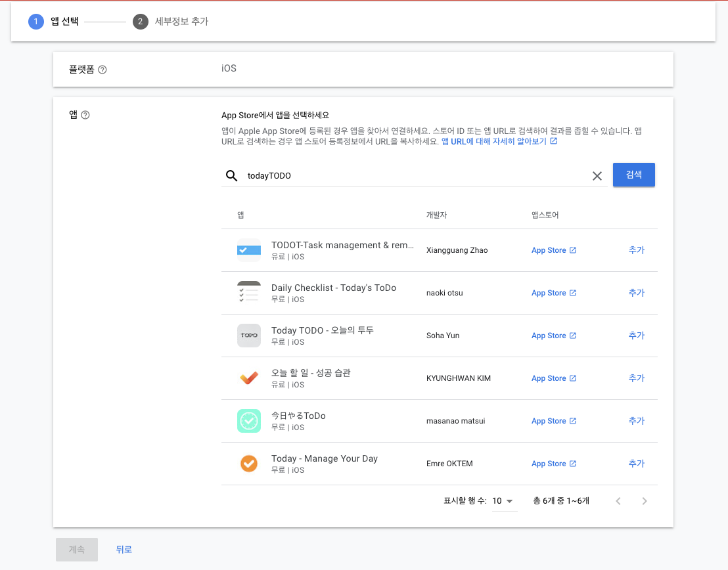Click the iOS platform value
Screen dimensions: 728x570
(x=229, y=68)
